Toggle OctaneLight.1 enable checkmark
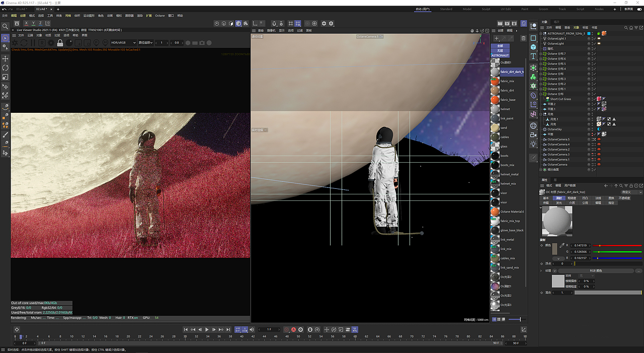The height and width of the screenshot is (353, 644). point(594,39)
